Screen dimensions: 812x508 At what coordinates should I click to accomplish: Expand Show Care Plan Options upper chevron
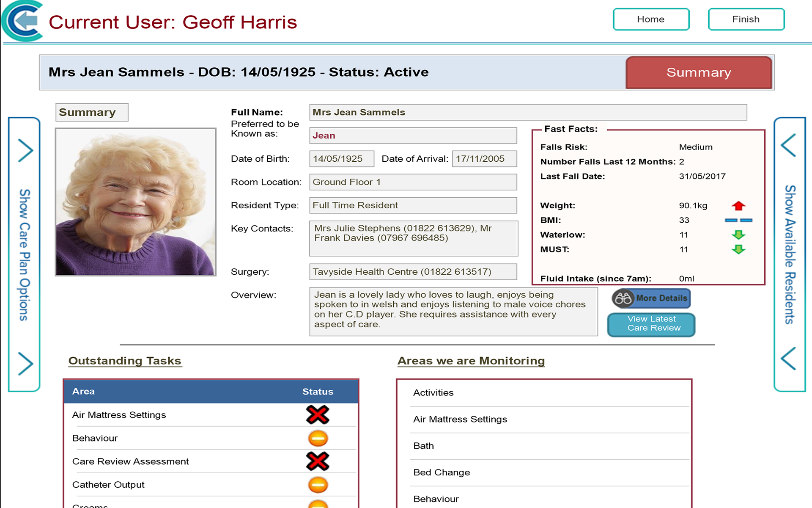tap(25, 150)
